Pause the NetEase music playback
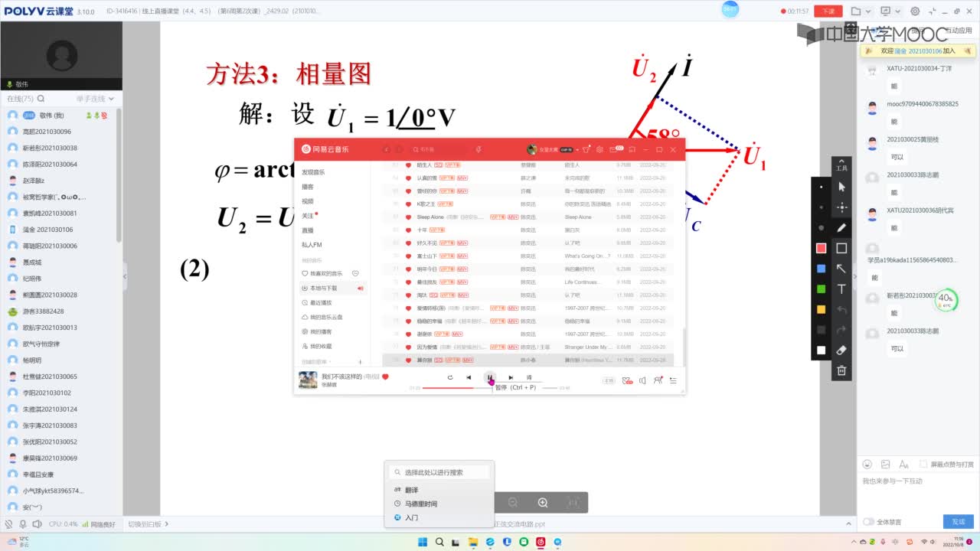Image resolution: width=980 pixels, height=551 pixels. [489, 377]
